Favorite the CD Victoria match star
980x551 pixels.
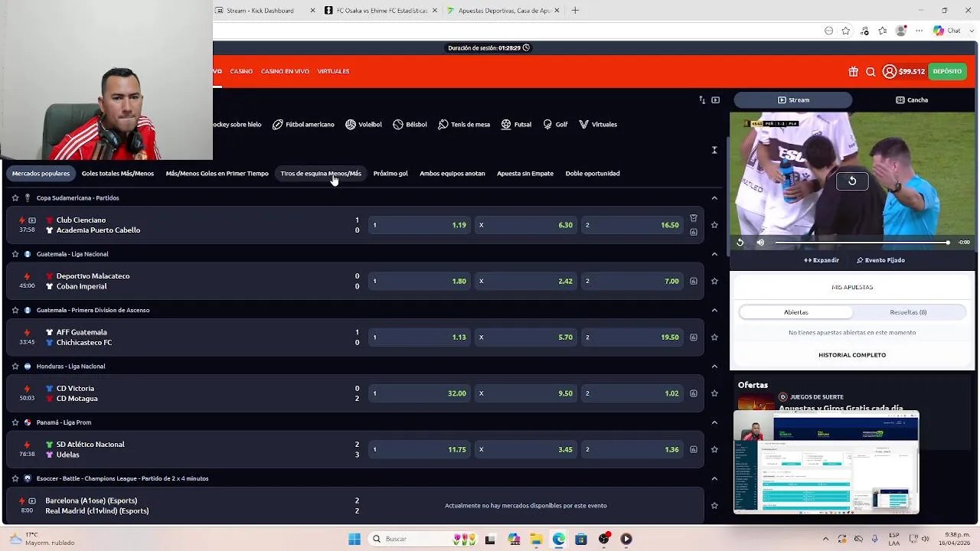(x=714, y=393)
